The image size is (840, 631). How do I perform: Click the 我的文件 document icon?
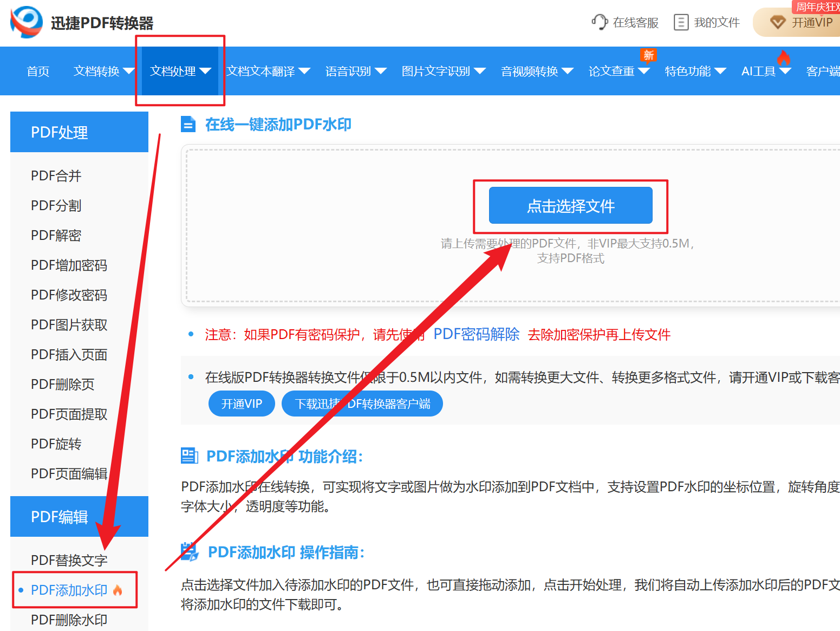[681, 22]
